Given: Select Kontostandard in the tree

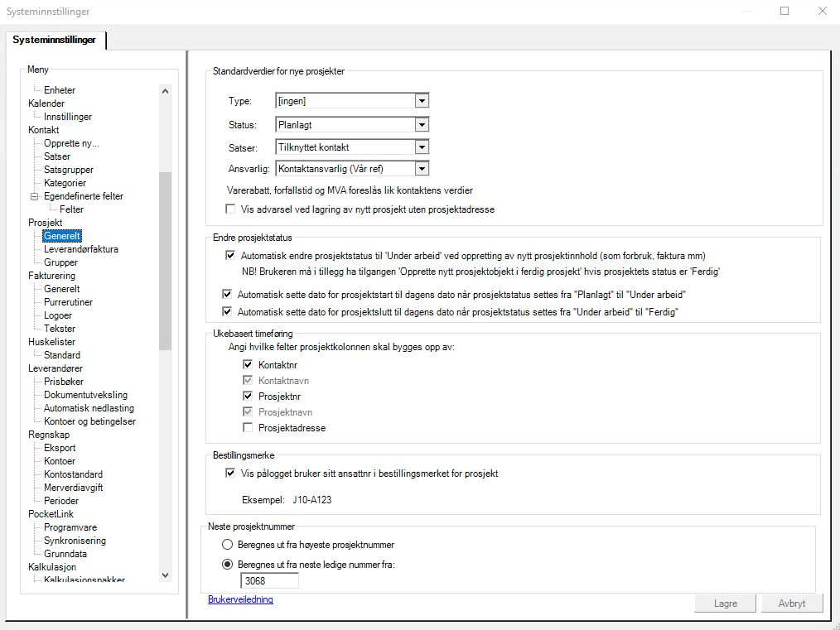Looking at the screenshot, I should click(x=73, y=474).
